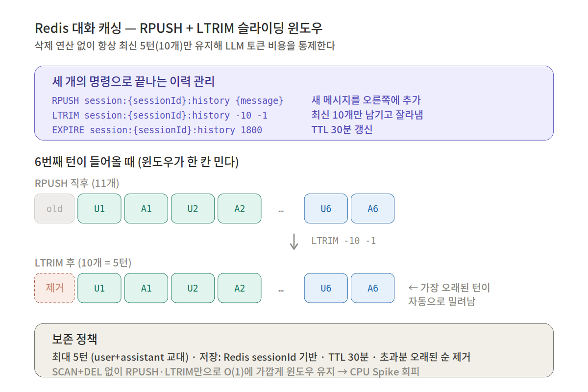
Task: Click the 'LTRIM 후 (10개 = 5턴)' label
Action: (x=83, y=263)
